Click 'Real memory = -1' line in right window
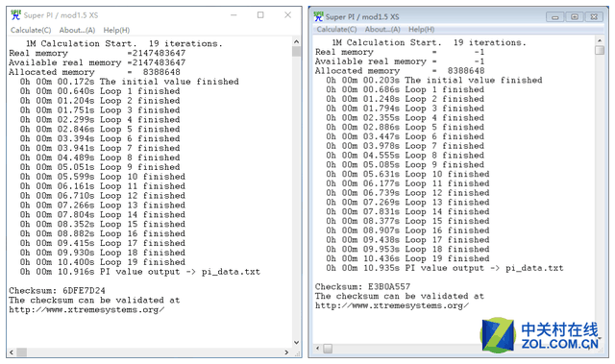 click(400, 52)
